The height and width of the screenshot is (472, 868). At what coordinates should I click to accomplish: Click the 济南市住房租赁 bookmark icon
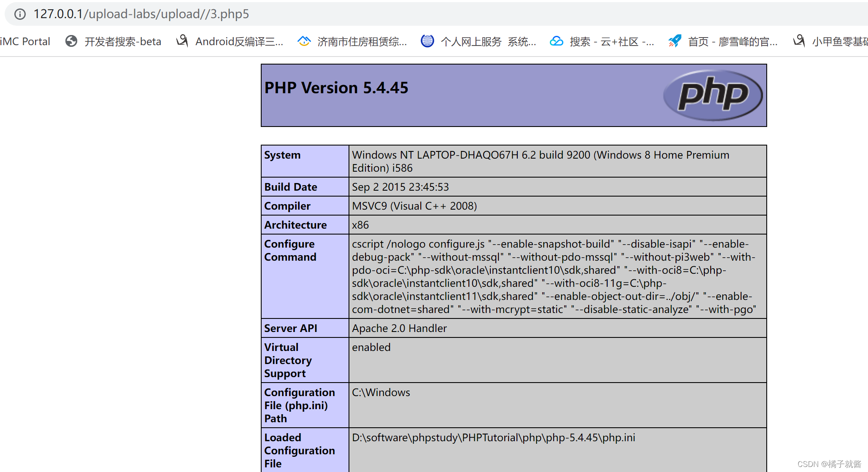[304, 41]
